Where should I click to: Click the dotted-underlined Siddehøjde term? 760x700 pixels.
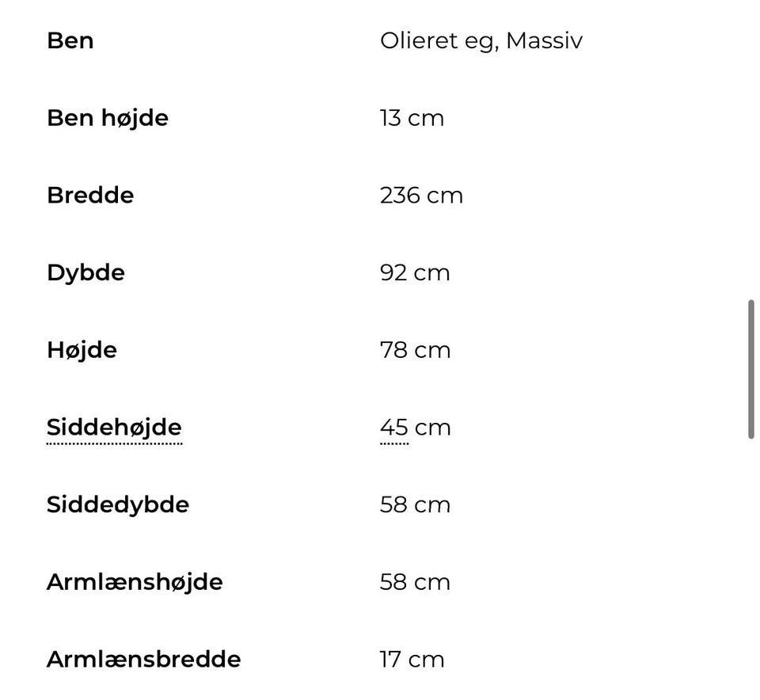(114, 428)
